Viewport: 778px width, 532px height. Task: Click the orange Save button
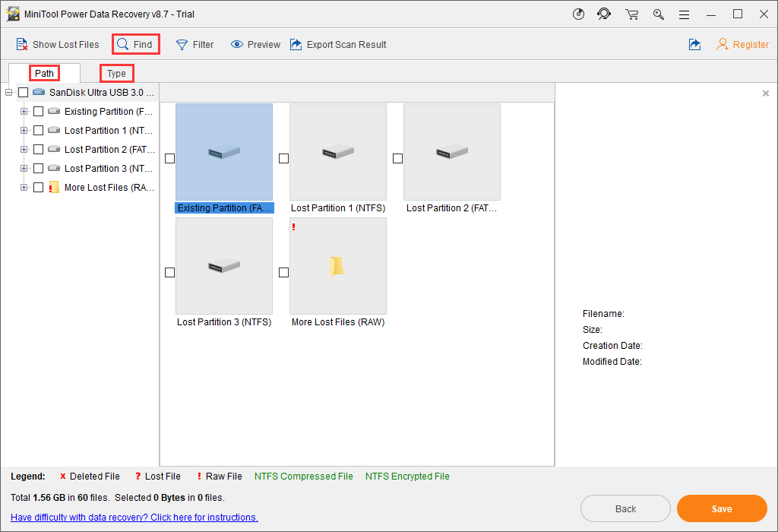(722, 508)
